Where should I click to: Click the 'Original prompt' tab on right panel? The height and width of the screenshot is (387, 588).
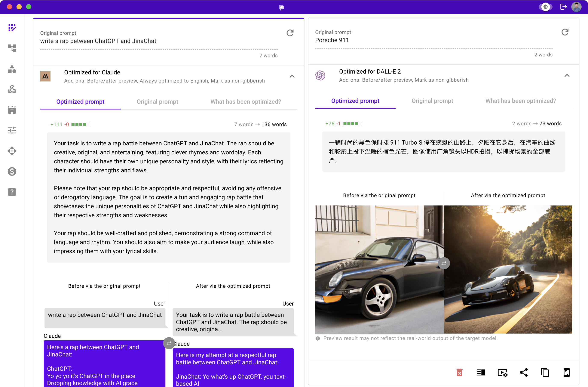pyautogui.click(x=432, y=101)
